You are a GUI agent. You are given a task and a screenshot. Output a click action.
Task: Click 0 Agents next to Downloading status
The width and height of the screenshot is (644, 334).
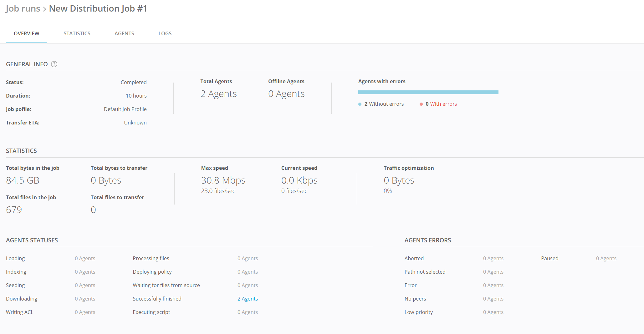(85, 299)
